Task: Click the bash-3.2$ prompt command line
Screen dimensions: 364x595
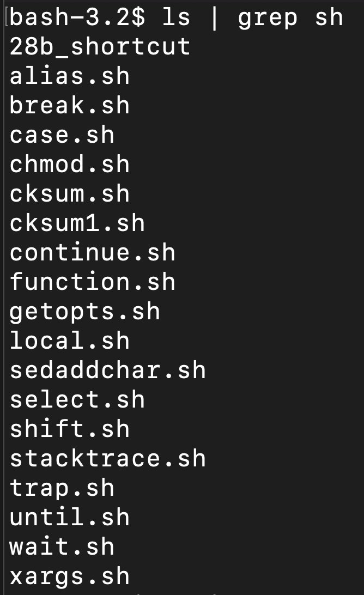Action: tap(176, 18)
